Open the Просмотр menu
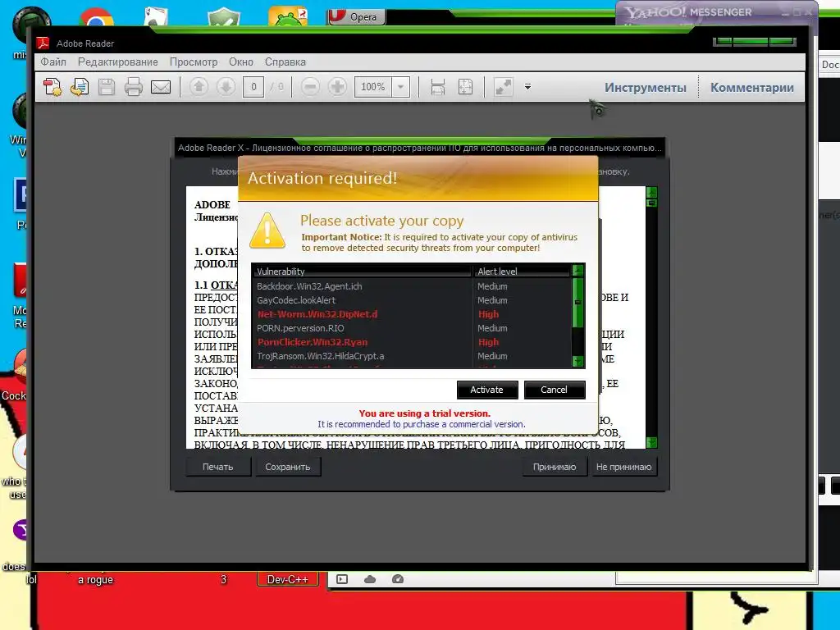Screen dimensions: 840x630 click(x=194, y=62)
